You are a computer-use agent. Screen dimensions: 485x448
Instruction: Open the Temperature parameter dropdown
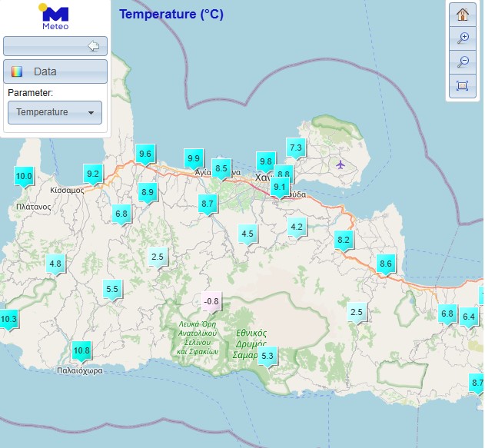tap(55, 112)
